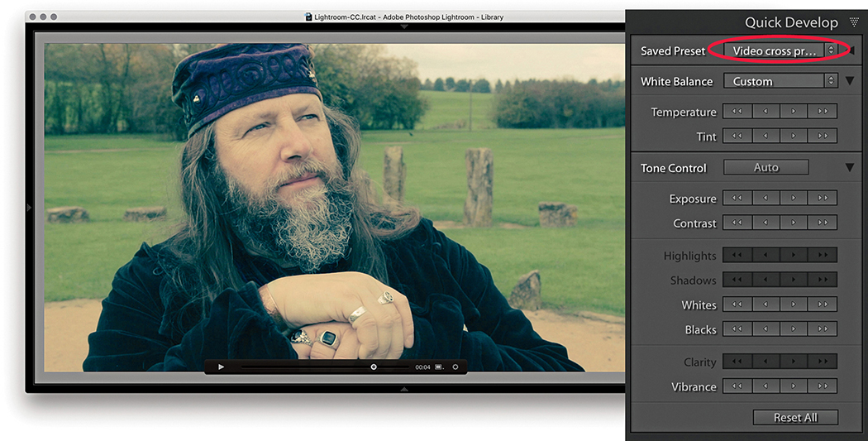Toggle the bottom filmstrip panel arrow
Image resolution: width=868 pixels, height=441 pixels.
(404, 388)
